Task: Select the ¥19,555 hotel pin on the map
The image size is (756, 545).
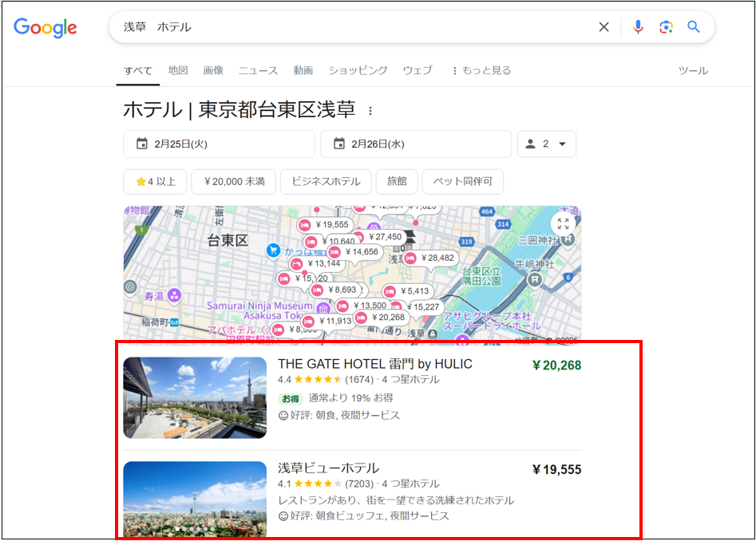Action: pyautogui.click(x=325, y=224)
